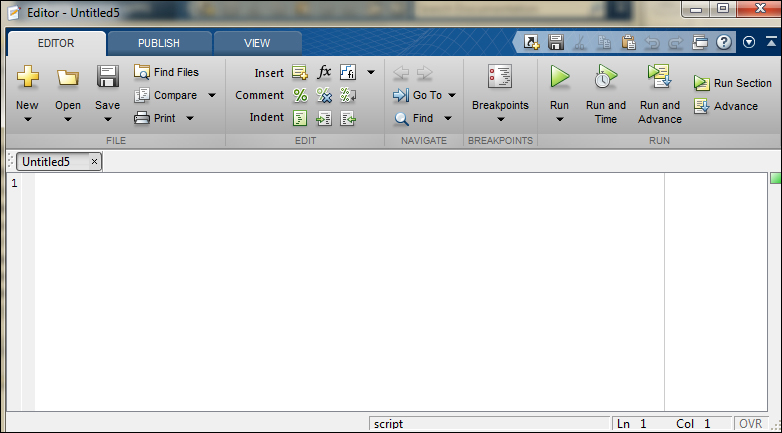Click the quick access Undo icon

click(652, 43)
